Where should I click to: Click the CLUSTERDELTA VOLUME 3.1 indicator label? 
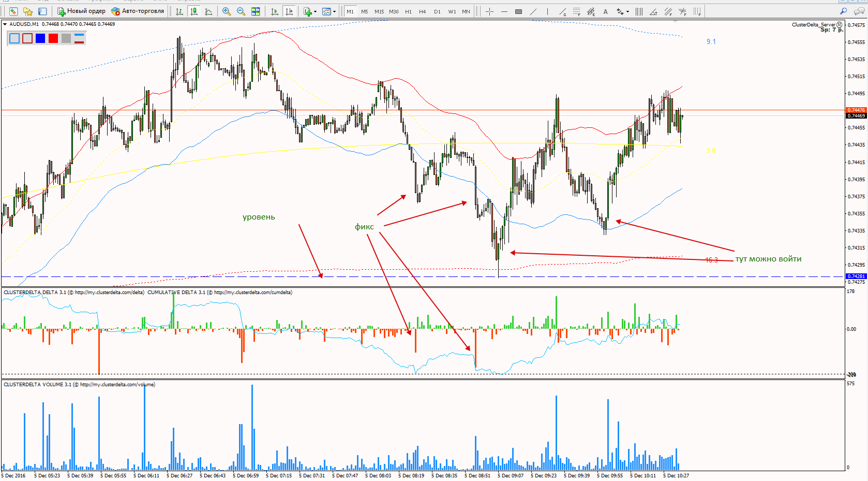pos(79,385)
